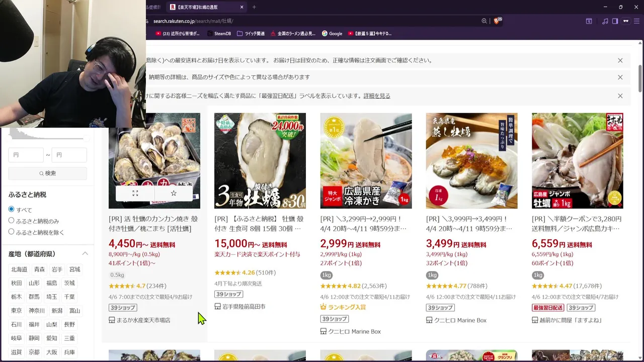Screen dimensions: 644x362
Task: Open the 蒸し牡蠣 product thumbnail
Action: [x=471, y=161]
